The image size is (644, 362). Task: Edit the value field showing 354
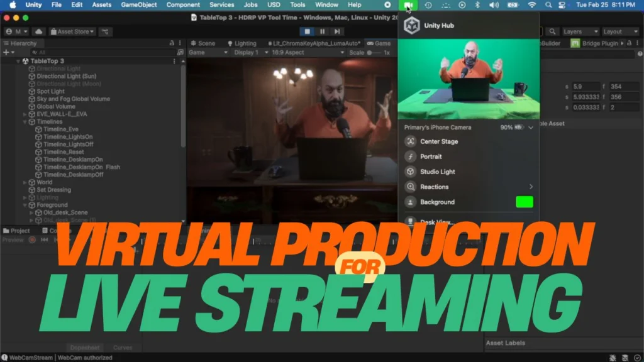[x=623, y=87]
